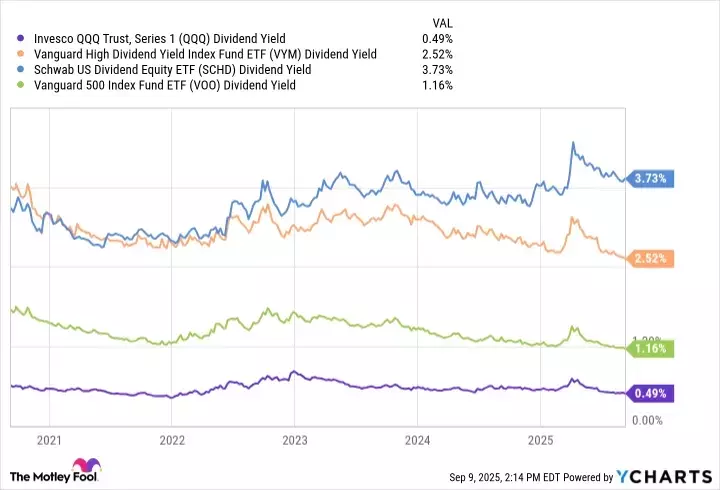Click the orange 2.52% value flag on chart
720x490 pixels.
(x=654, y=259)
